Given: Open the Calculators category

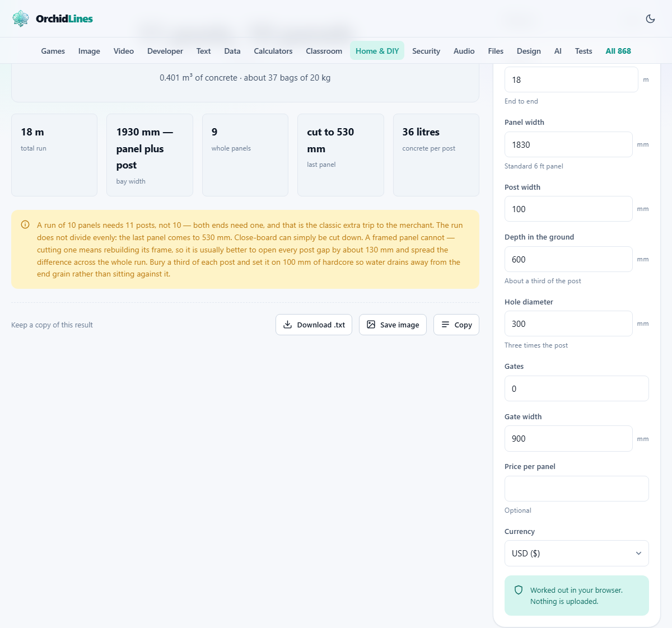Looking at the screenshot, I should [273, 51].
